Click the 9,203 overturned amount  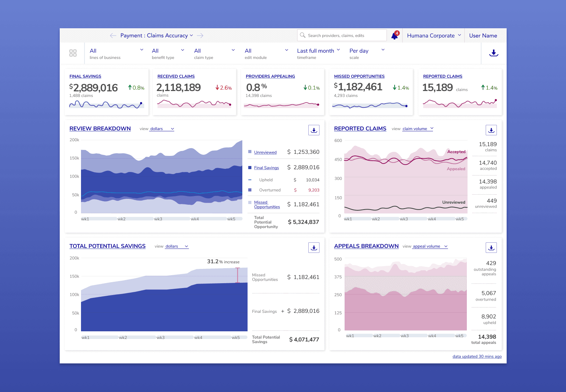(x=314, y=190)
